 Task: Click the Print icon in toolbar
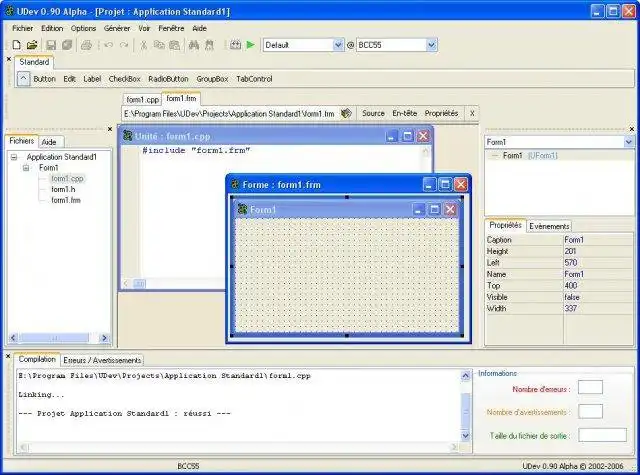click(86, 45)
